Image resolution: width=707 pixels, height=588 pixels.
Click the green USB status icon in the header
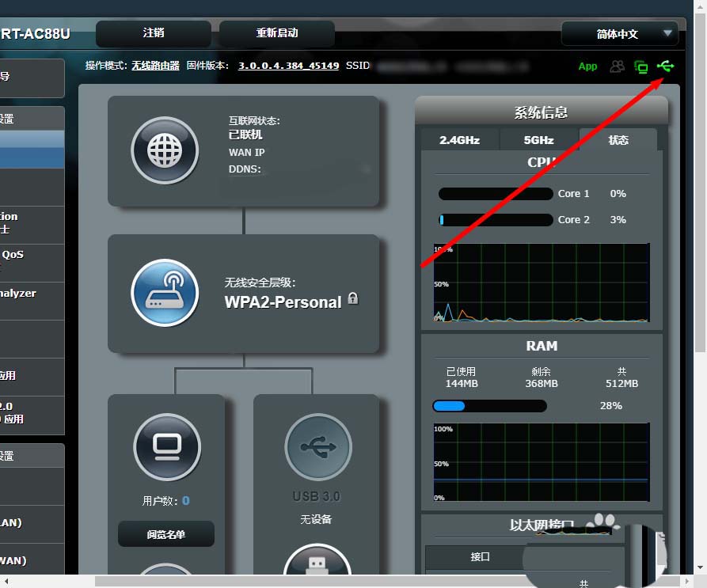[666, 66]
